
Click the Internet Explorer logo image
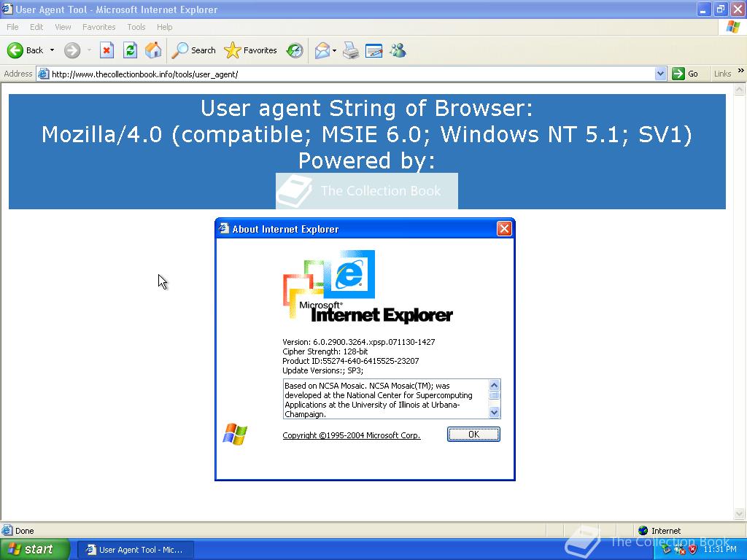coord(368,287)
